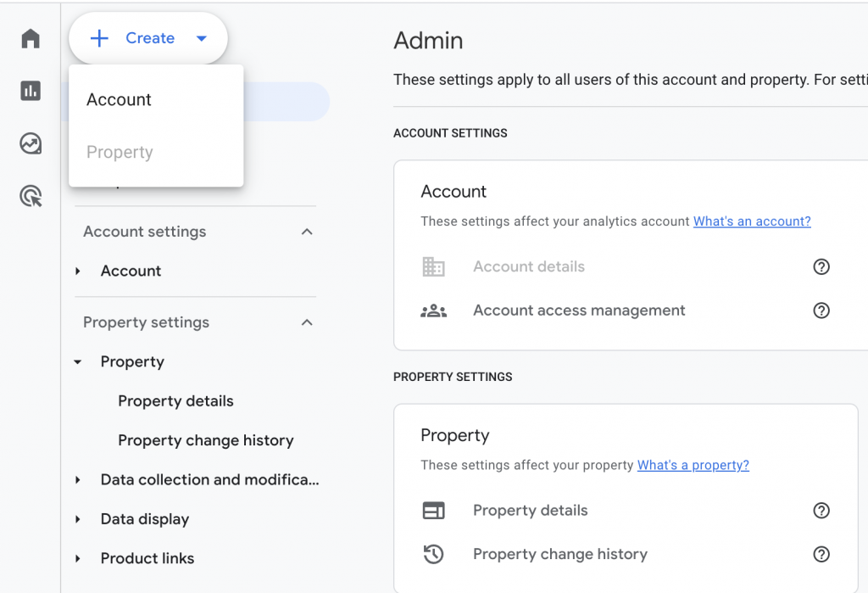Select Property in the Create menu
Image resolution: width=868 pixels, height=593 pixels.
tap(156, 152)
